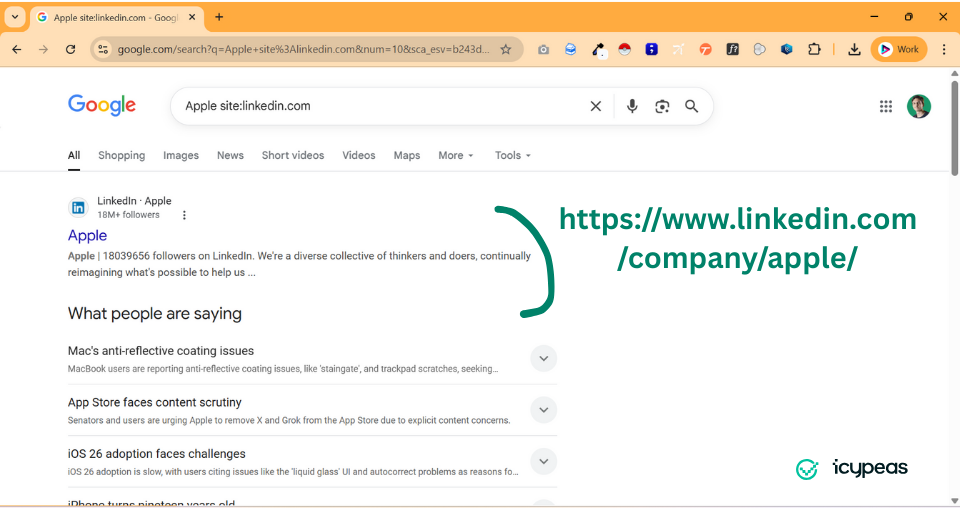Open a new browser tab

(219, 17)
